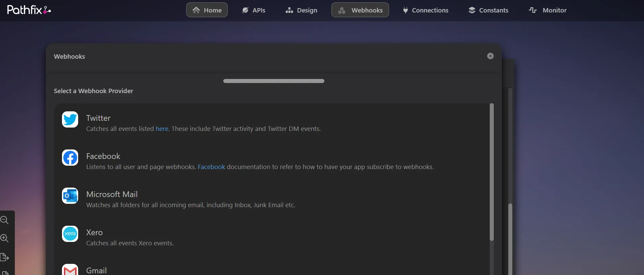The image size is (644, 275).
Task: Open the 'here' link in Twitter description
Action: pyautogui.click(x=162, y=129)
